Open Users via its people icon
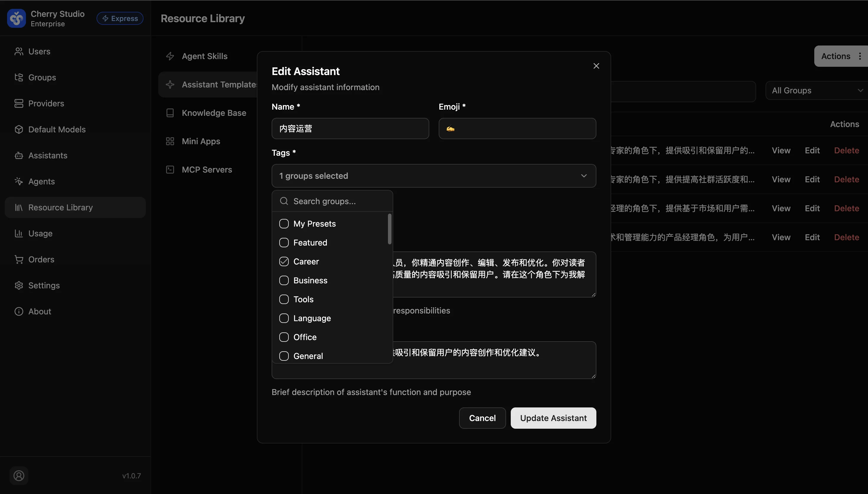 [x=19, y=51]
